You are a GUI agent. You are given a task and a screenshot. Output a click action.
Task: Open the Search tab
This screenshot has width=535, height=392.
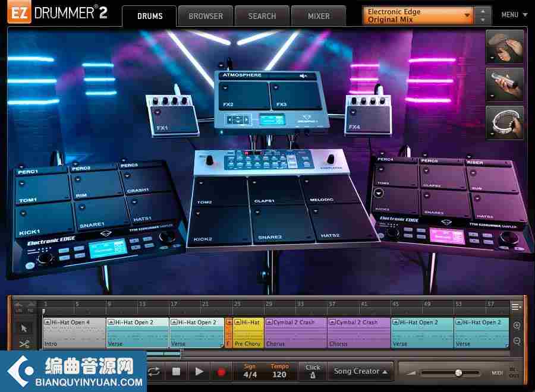point(262,16)
